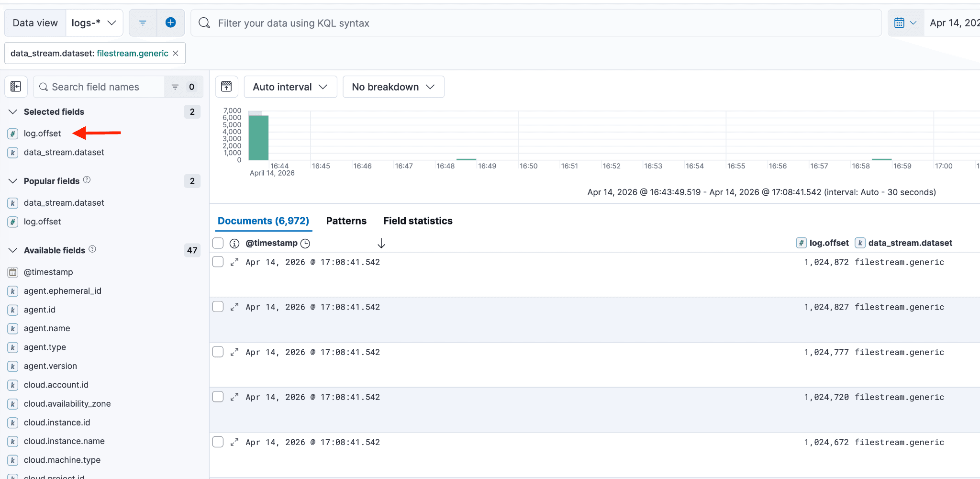Click the add filter plus icon
The width and height of the screenshot is (980, 479).
coord(170,22)
